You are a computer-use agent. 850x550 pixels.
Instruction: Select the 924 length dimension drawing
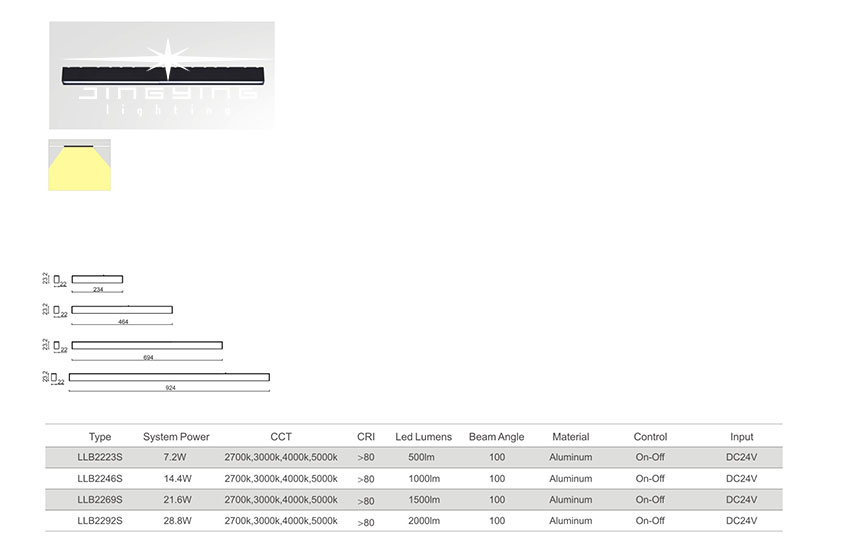tap(156, 381)
